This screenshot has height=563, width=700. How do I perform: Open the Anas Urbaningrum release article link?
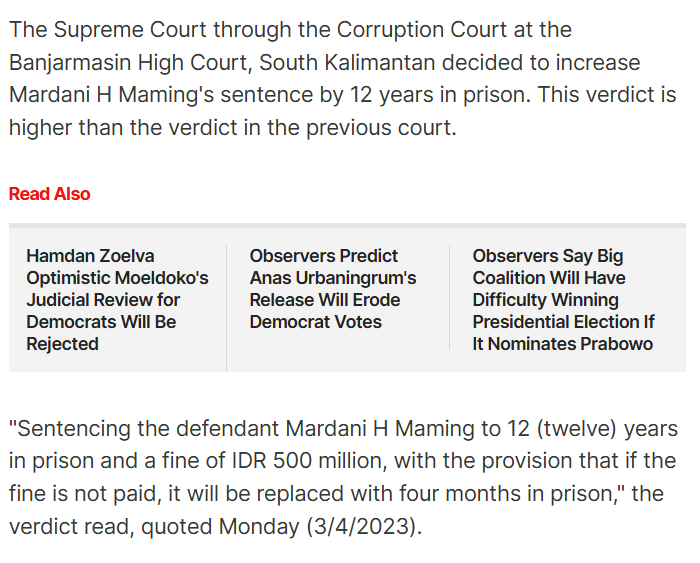coord(333,289)
